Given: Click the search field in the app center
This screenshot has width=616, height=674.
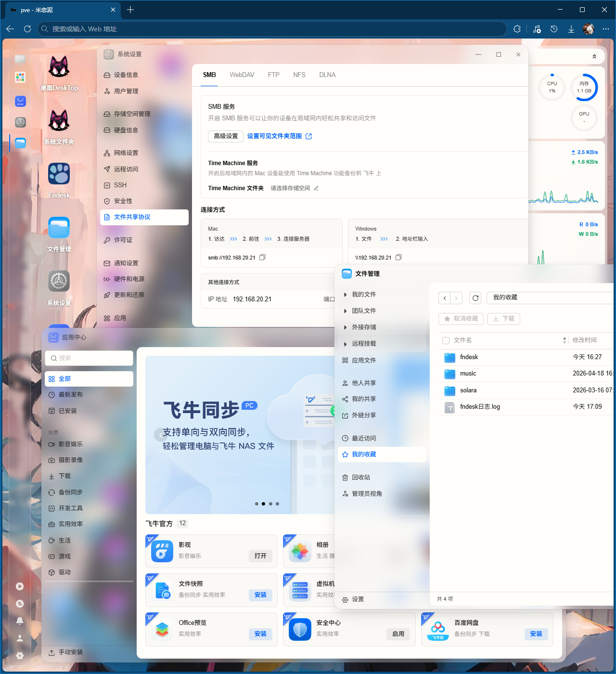Looking at the screenshot, I should coord(89,358).
